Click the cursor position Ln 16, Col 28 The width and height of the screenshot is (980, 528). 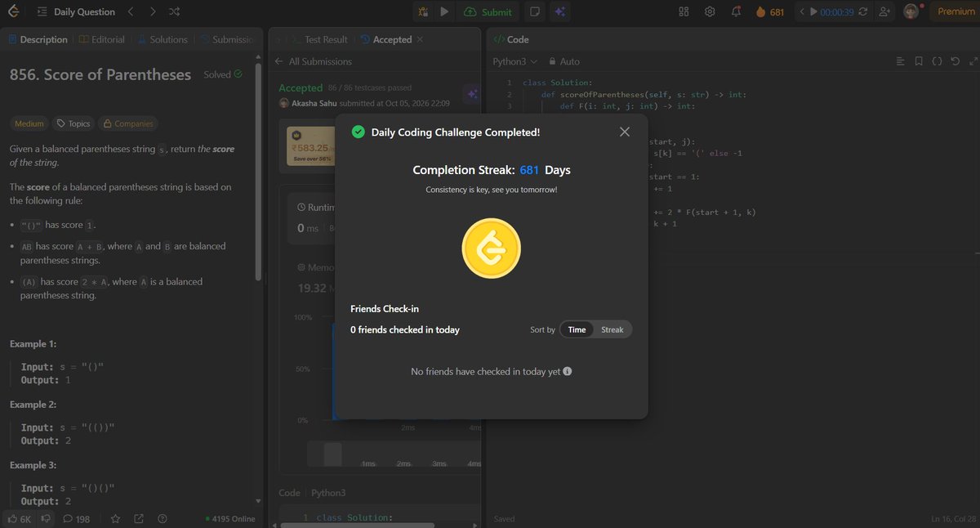953,519
